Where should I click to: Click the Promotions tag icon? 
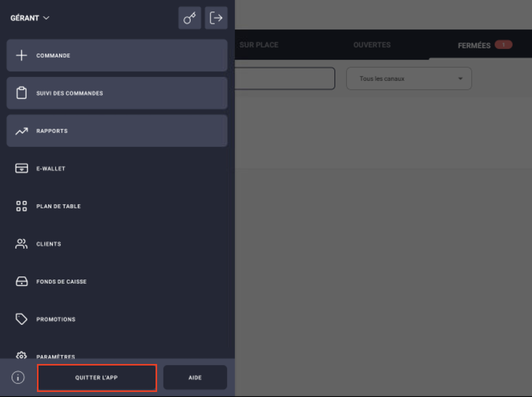(x=21, y=319)
